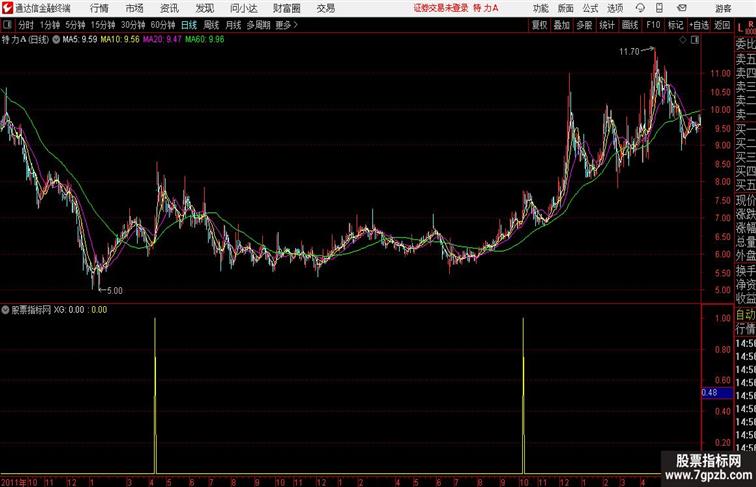This screenshot has width=756, height=487.
Task: Click the 2011年10 date label on time axis
Action: coord(19,482)
